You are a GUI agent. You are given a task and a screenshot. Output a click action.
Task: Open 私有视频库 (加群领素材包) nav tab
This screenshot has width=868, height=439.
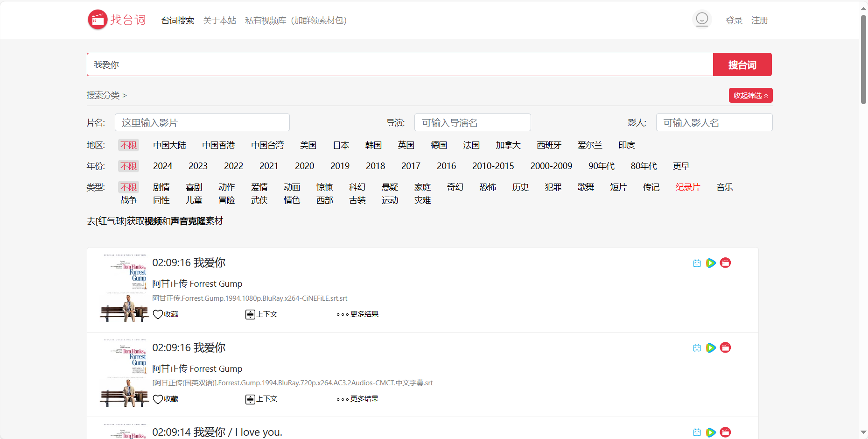point(296,21)
